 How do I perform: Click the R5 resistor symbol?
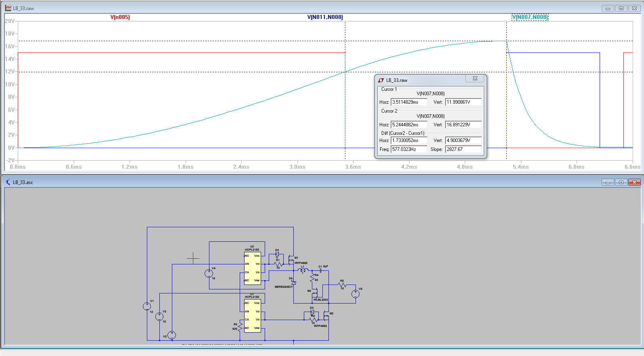[342, 285]
